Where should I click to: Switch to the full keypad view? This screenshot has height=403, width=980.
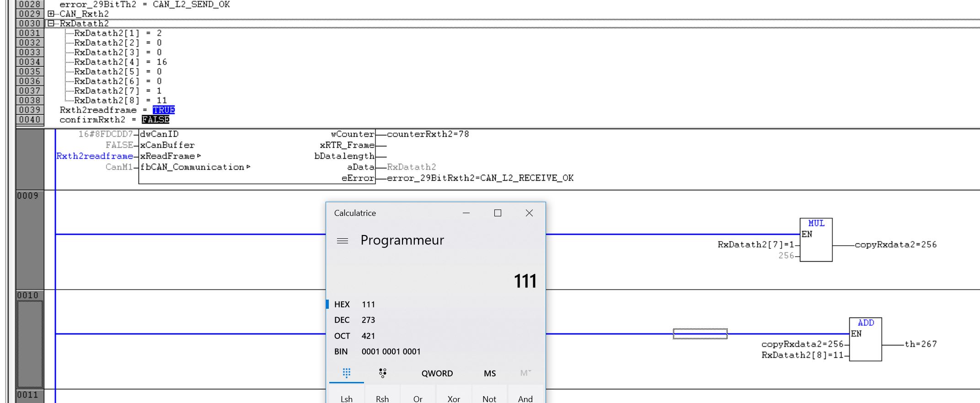(x=347, y=373)
